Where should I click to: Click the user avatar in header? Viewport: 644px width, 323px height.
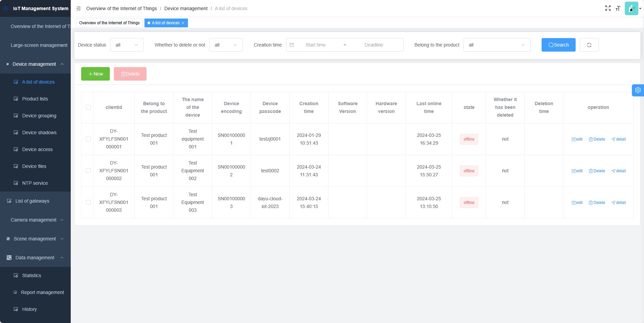[x=631, y=8]
